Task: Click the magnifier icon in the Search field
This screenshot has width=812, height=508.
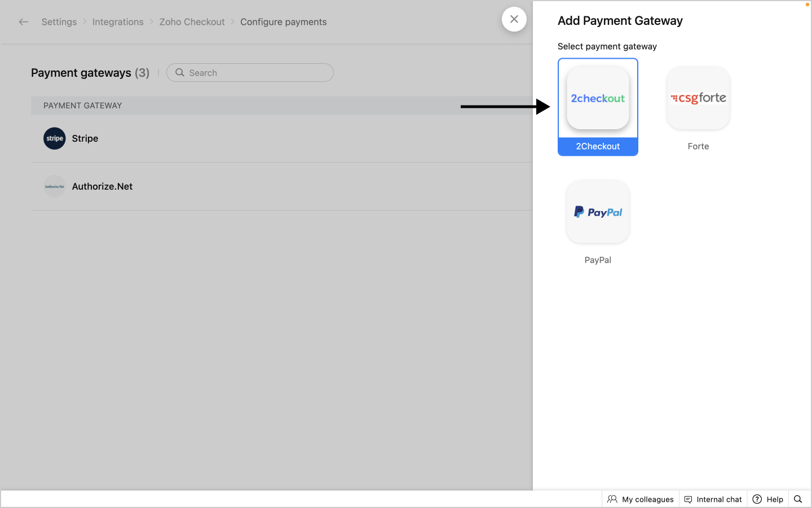Action: coord(180,73)
